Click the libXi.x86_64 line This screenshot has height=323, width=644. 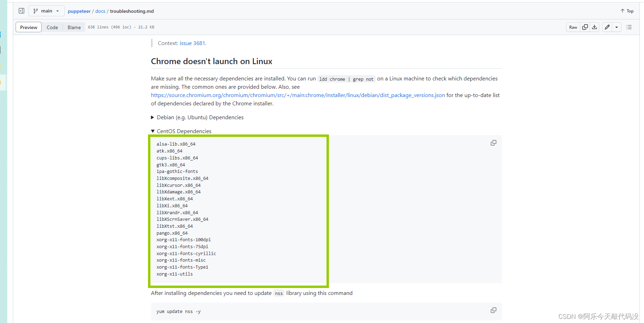(172, 206)
